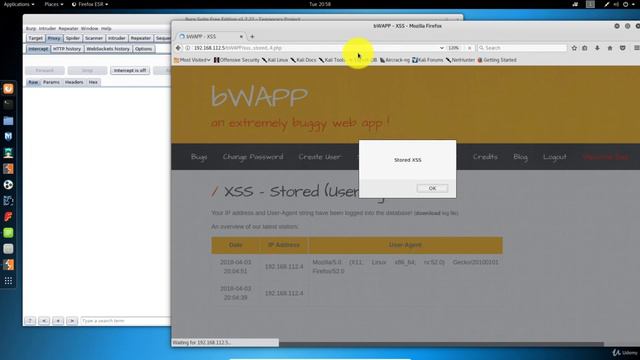Open WebSockets history sub-tab
640x360 pixels.
pos(108,49)
